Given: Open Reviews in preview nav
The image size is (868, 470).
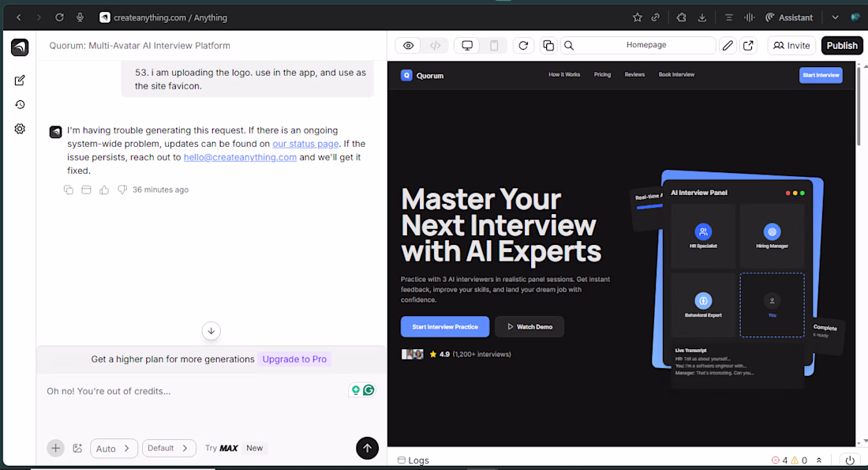Looking at the screenshot, I should [x=634, y=74].
